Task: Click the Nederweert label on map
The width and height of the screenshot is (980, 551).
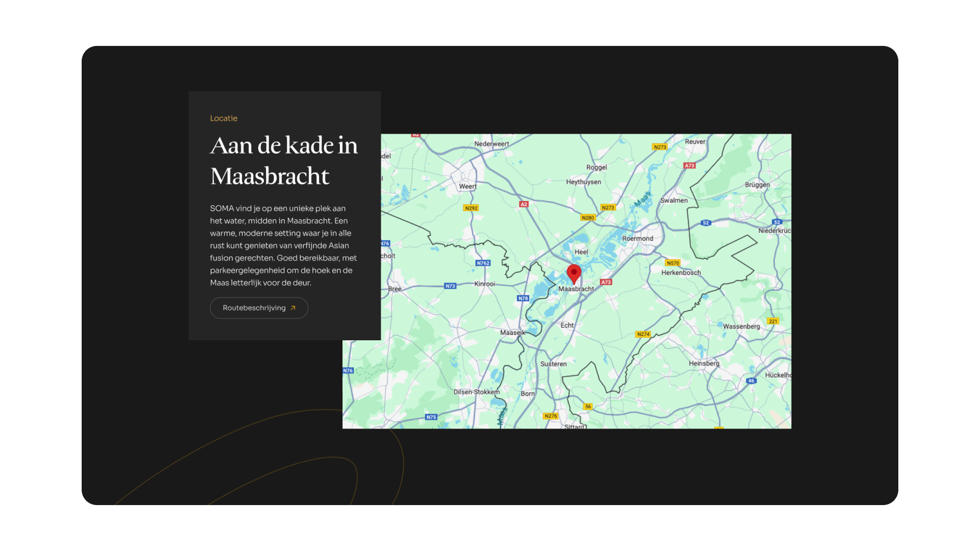Action: [x=492, y=144]
